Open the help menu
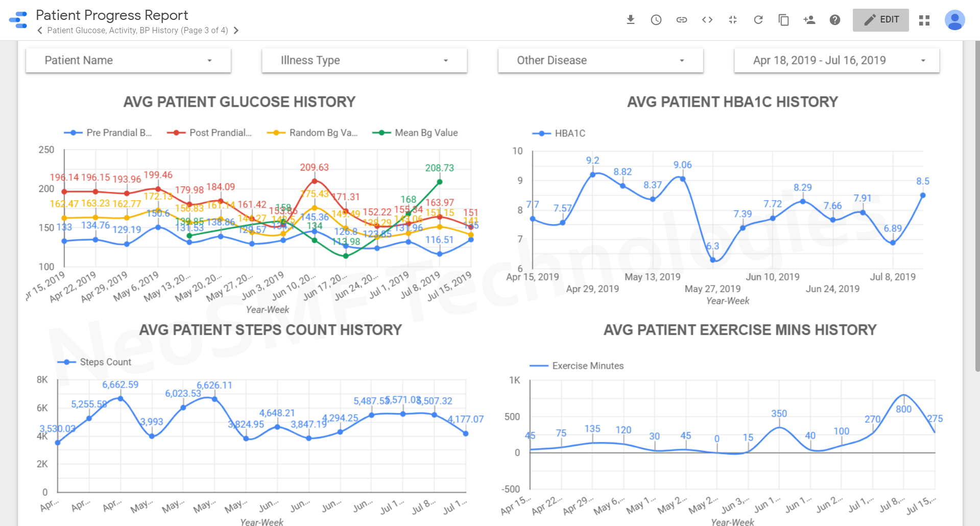 tap(834, 19)
